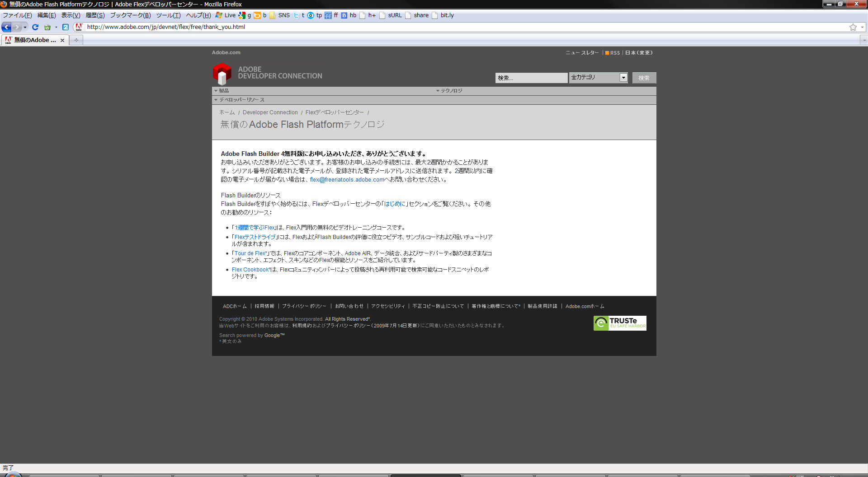
Task: Open the 表示(V) menu
Action: click(71, 15)
